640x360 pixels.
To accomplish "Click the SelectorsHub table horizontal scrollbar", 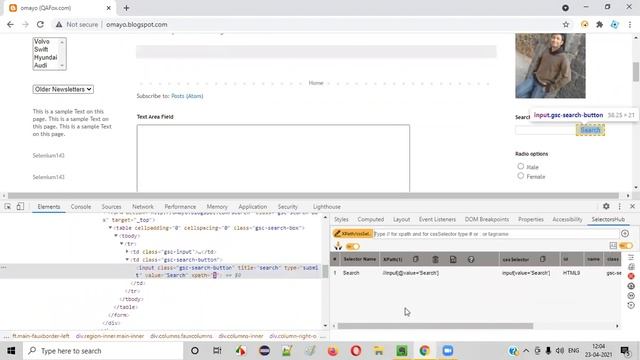I will point(435,326).
